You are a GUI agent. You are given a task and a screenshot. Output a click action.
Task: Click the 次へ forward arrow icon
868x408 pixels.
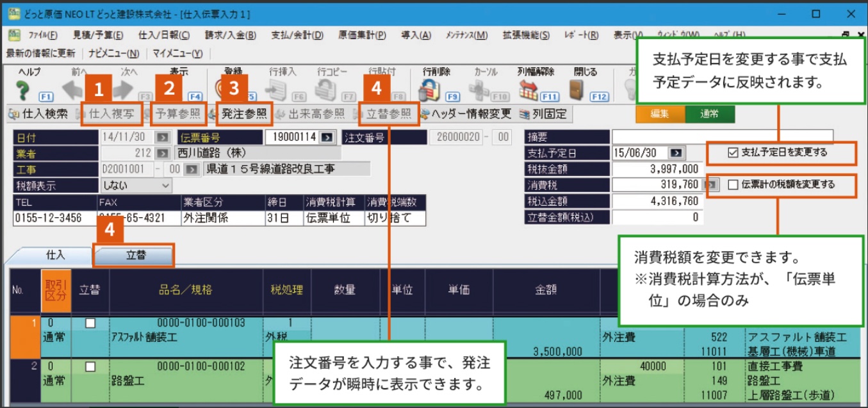pyautogui.click(x=123, y=90)
